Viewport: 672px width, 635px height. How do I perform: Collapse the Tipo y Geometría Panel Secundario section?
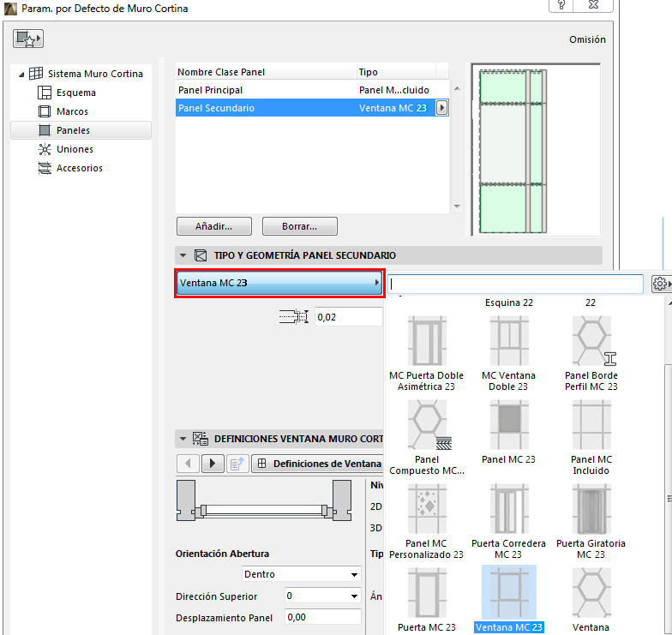(x=183, y=255)
